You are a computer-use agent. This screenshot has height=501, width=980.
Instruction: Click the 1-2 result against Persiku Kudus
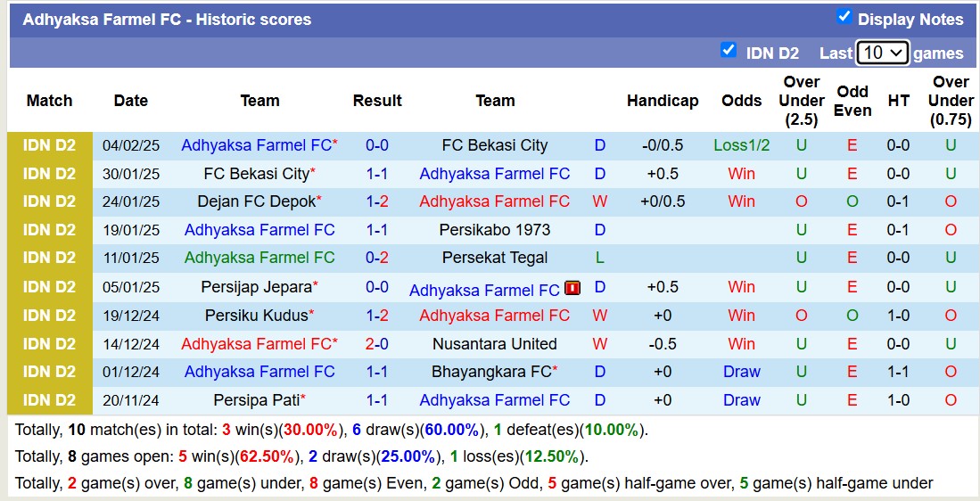pyautogui.click(x=377, y=316)
